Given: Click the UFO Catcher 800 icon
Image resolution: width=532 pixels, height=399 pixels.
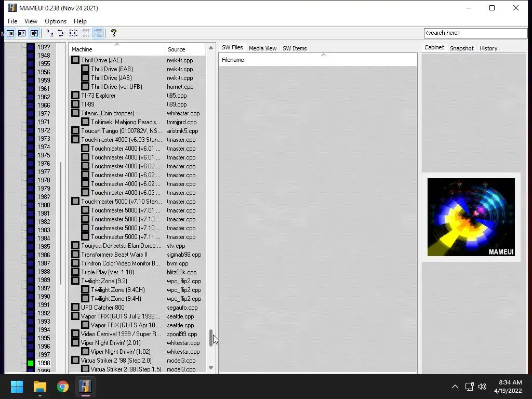Looking at the screenshot, I should point(75,308).
